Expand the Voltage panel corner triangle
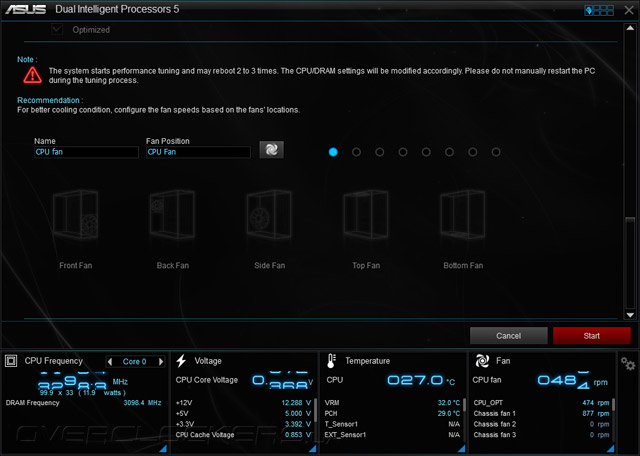Screen dimensions: 640x456 (312, 449)
